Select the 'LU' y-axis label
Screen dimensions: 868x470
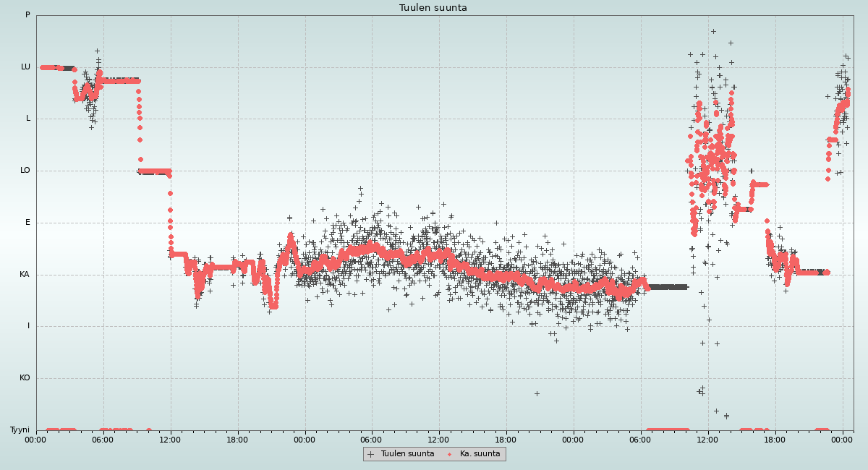25,67
